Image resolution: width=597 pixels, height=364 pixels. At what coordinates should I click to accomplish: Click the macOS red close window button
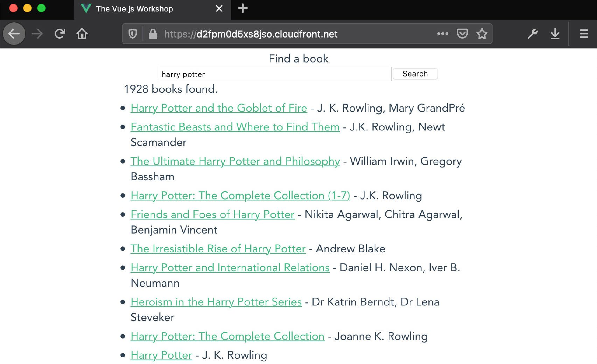13,8
